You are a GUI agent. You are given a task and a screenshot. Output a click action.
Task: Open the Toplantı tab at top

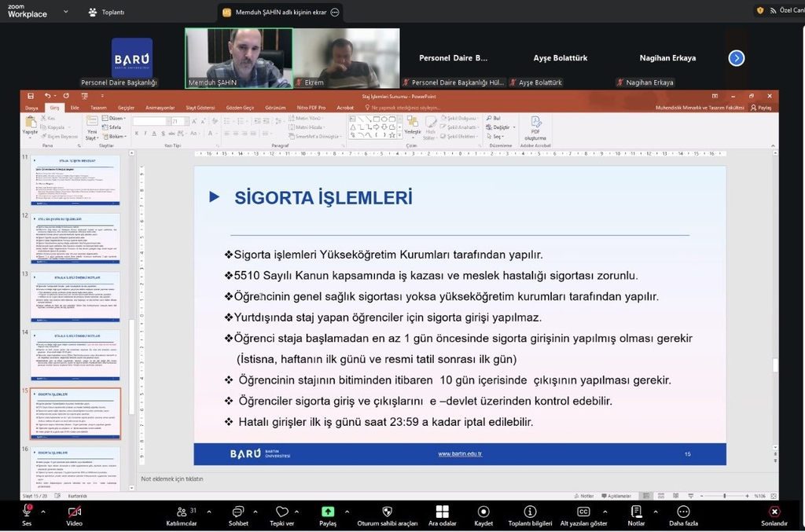point(107,13)
